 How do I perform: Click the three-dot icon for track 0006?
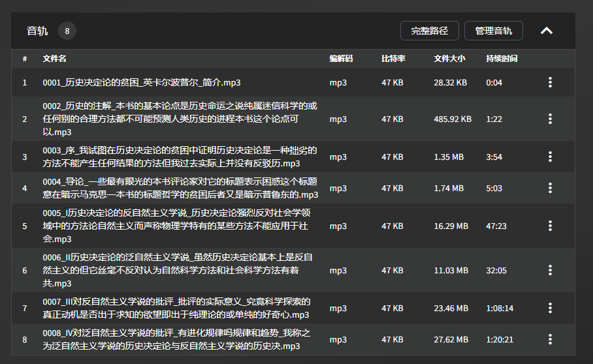click(x=550, y=270)
